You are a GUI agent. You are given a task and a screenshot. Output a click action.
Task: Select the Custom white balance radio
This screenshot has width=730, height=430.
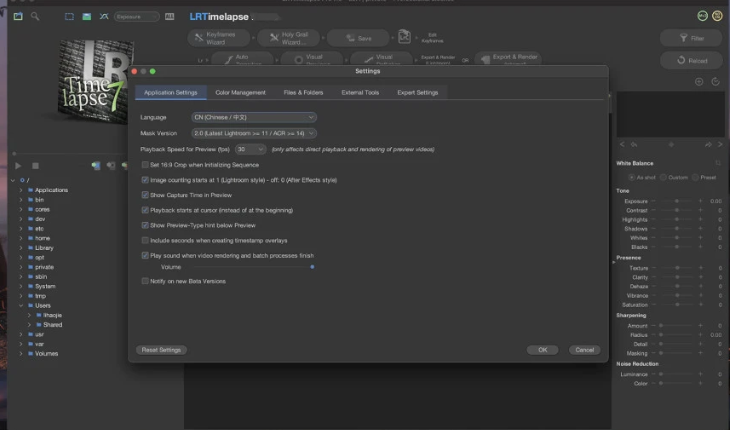pos(663,177)
